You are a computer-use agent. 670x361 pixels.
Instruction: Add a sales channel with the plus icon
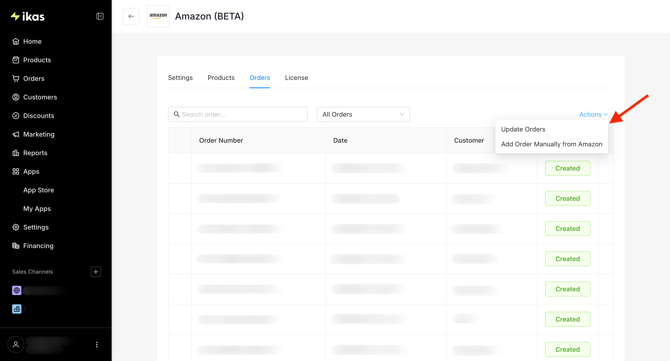(96, 272)
